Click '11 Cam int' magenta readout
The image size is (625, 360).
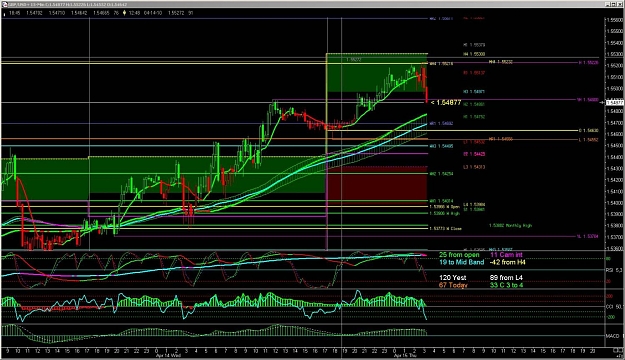click(x=506, y=254)
